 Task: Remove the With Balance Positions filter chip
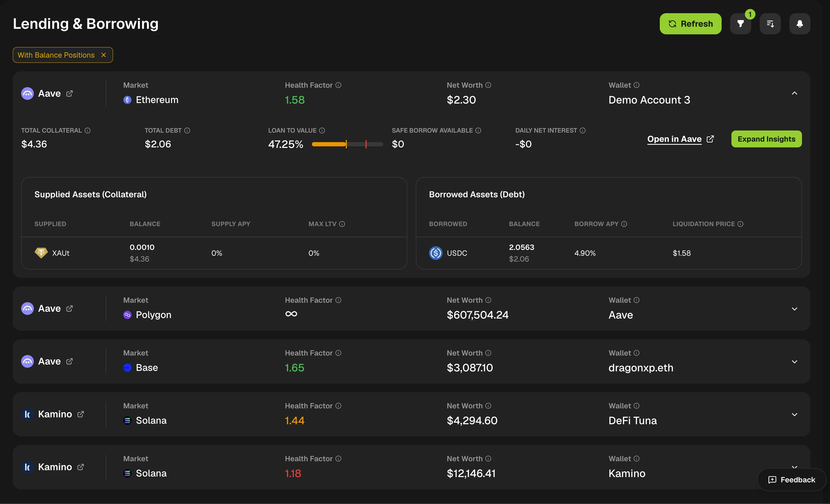pyautogui.click(x=104, y=55)
